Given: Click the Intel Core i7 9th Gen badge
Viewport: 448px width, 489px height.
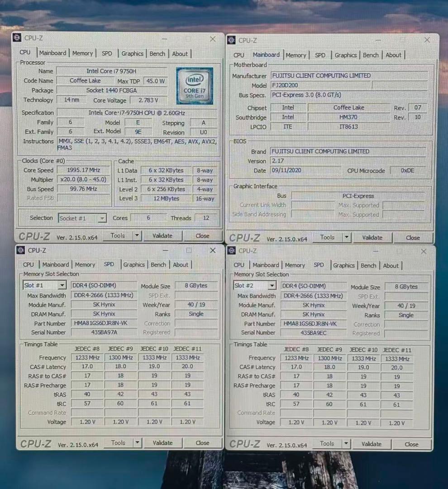Looking at the screenshot, I should click(x=195, y=86).
